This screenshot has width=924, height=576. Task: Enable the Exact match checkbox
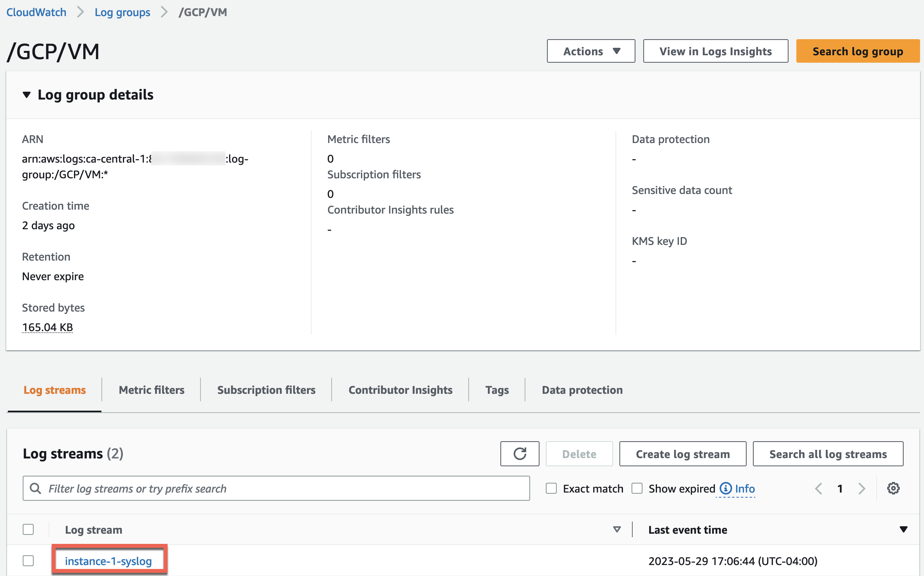tap(551, 488)
